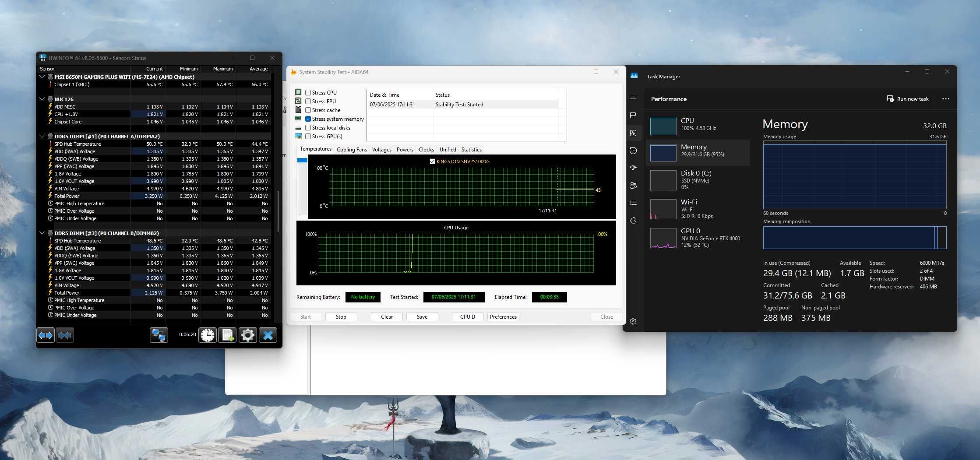Click Date & Time column header in log
The image size is (980, 460).
coord(399,95)
